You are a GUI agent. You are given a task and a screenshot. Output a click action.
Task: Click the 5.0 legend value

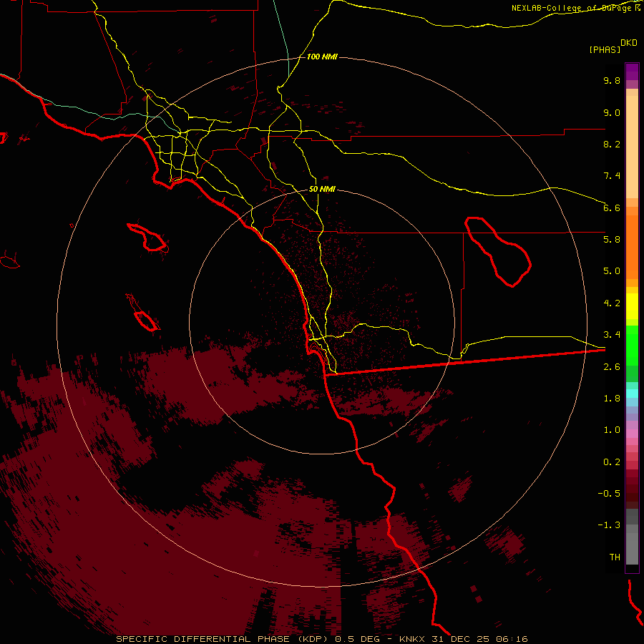(x=612, y=271)
